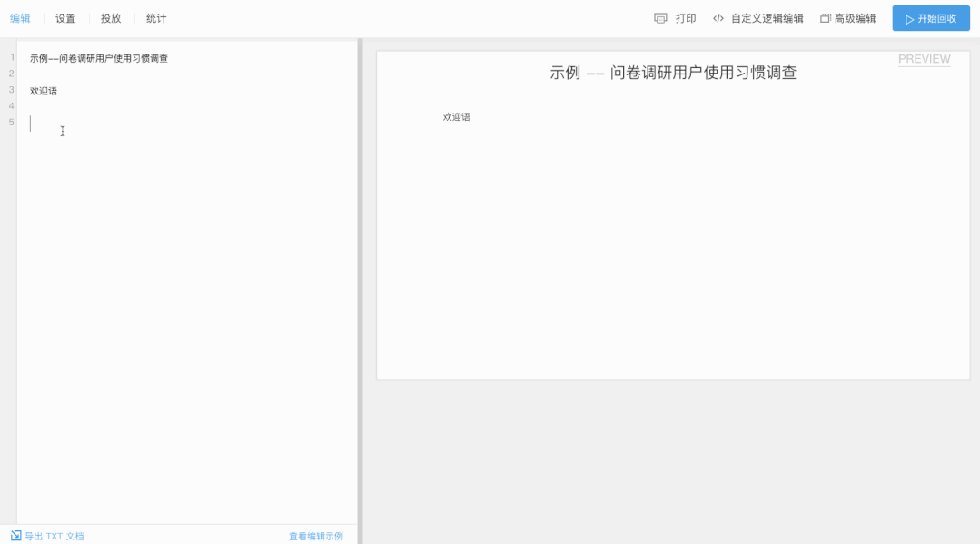Open the 查看编辑示例 link
980x544 pixels.
click(316, 537)
